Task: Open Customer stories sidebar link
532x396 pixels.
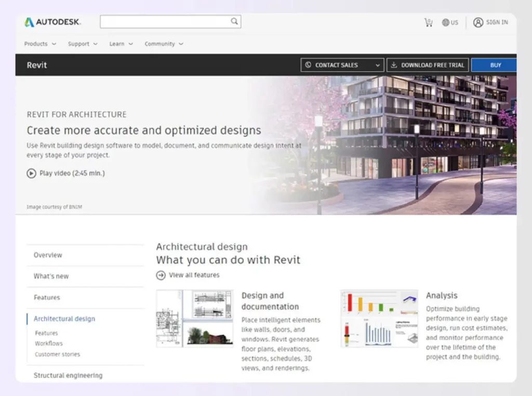Action: pyautogui.click(x=57, y=354)
